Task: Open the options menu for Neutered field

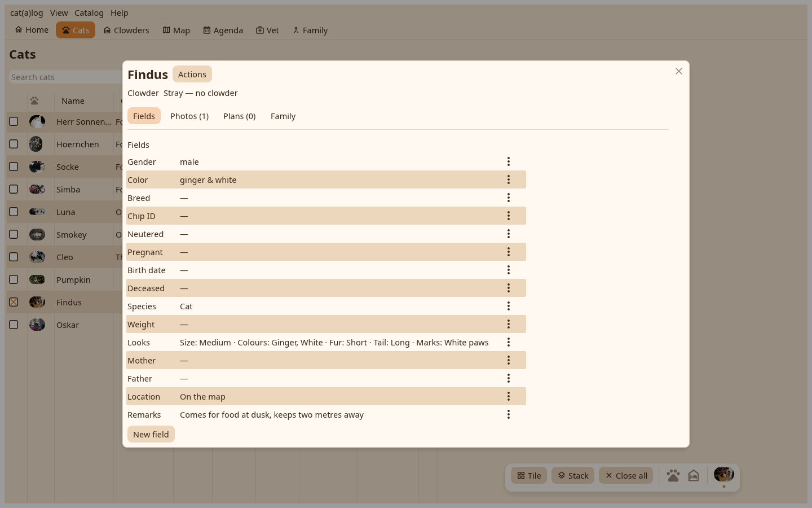Action: pos(509,234)
